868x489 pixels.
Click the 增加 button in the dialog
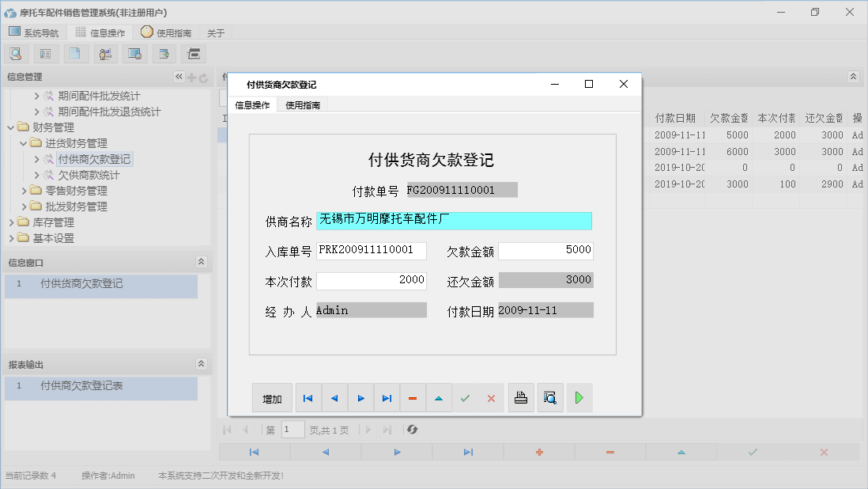pos(272,398)
